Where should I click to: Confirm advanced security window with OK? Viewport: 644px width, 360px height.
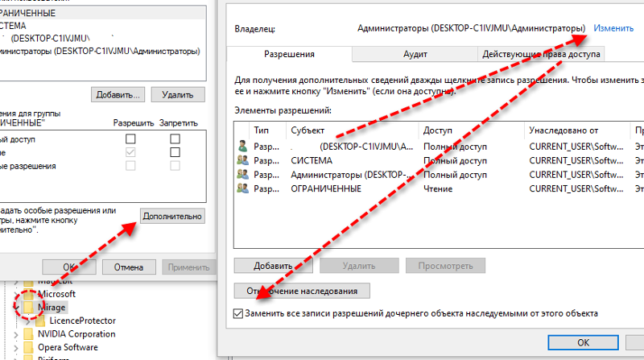583,343
